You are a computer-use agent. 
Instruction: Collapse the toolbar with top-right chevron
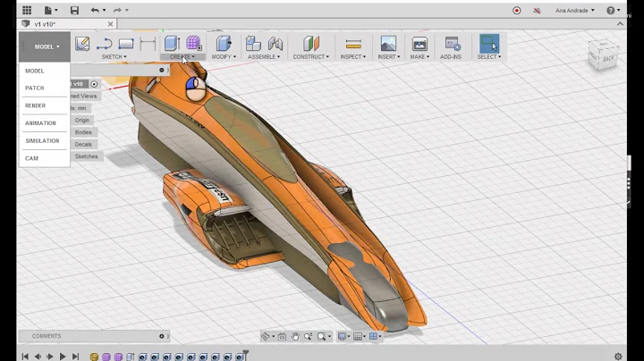point(620,24)
